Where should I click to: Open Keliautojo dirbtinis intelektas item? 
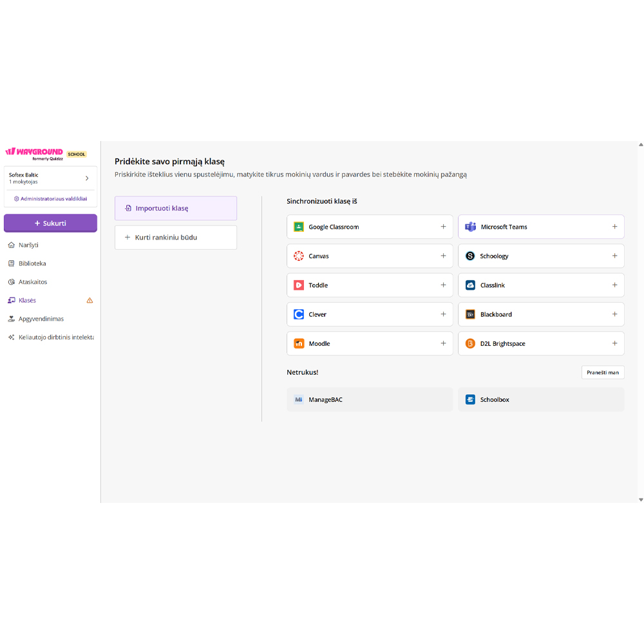tap(50, 337)
